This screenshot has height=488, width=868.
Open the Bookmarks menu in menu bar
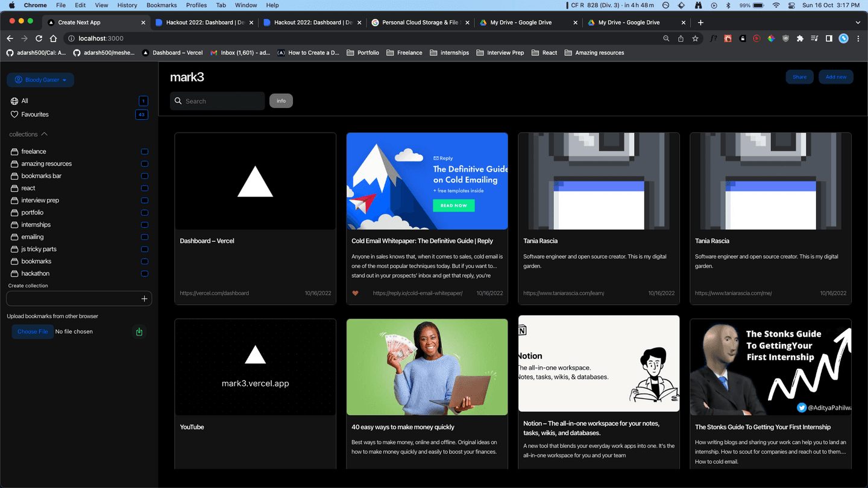tap(162, 5)
